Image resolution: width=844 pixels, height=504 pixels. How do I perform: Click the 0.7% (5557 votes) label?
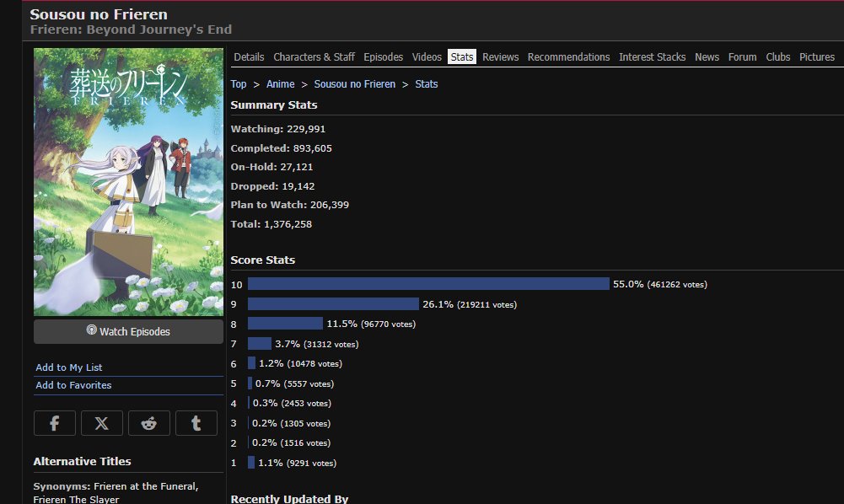[294, 383]
